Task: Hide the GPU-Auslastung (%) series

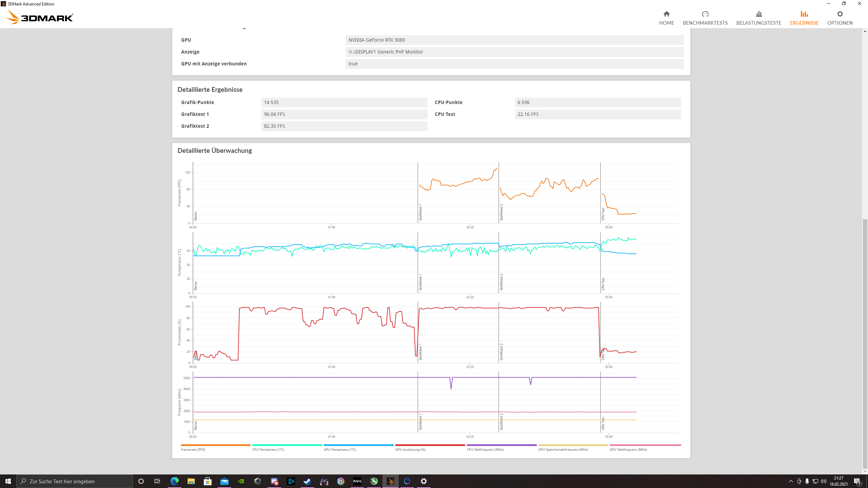Action: pos(410,450)
